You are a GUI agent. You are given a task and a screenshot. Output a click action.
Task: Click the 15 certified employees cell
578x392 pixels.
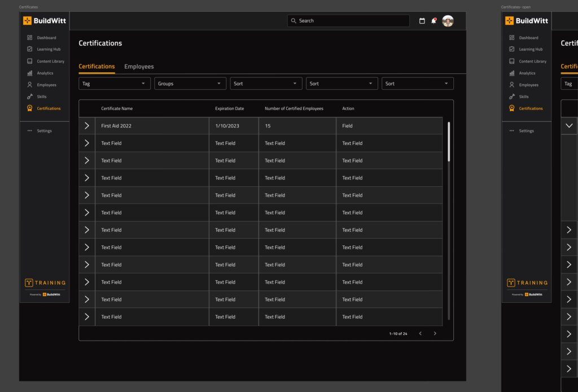[x=297, y=126]
